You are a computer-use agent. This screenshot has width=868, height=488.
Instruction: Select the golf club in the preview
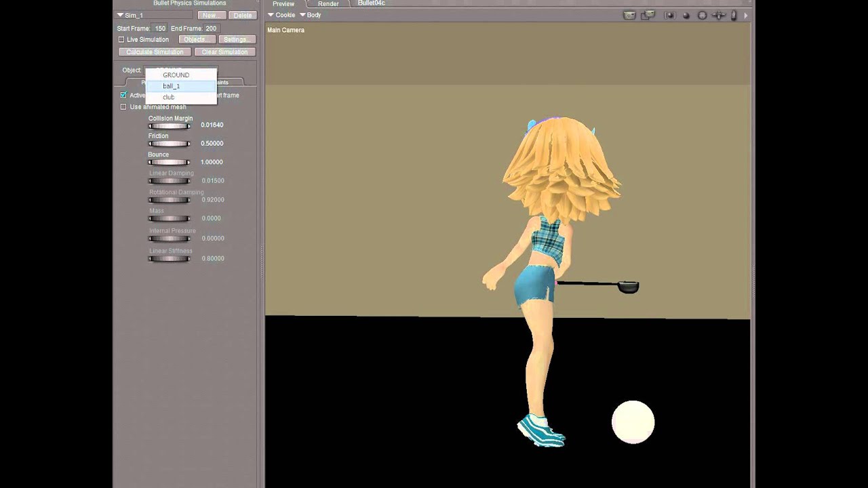[x=598, y=286]
